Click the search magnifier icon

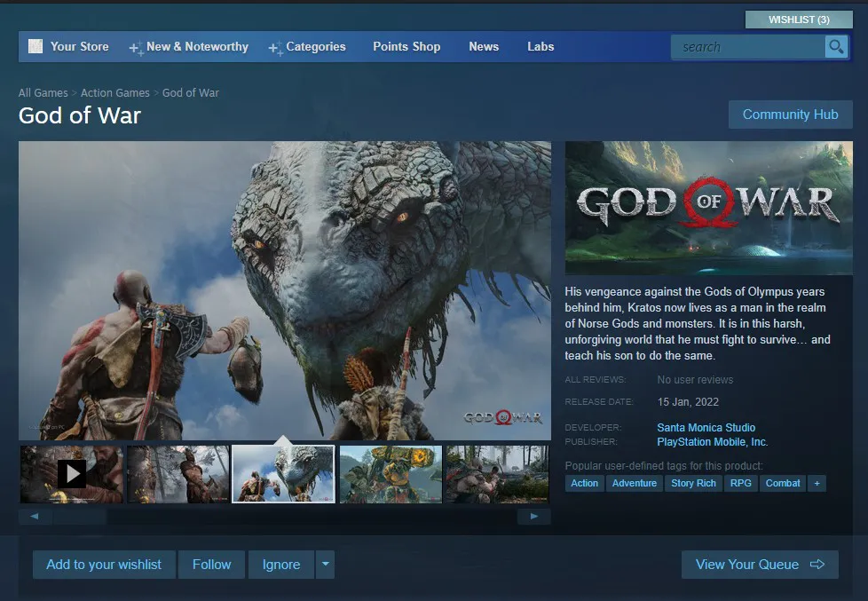[x=836, y=46]
